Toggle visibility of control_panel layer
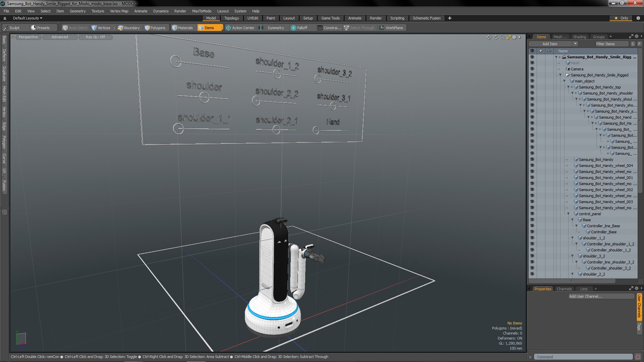Screen dimensions: 644x362 click(x=532, y=214)
